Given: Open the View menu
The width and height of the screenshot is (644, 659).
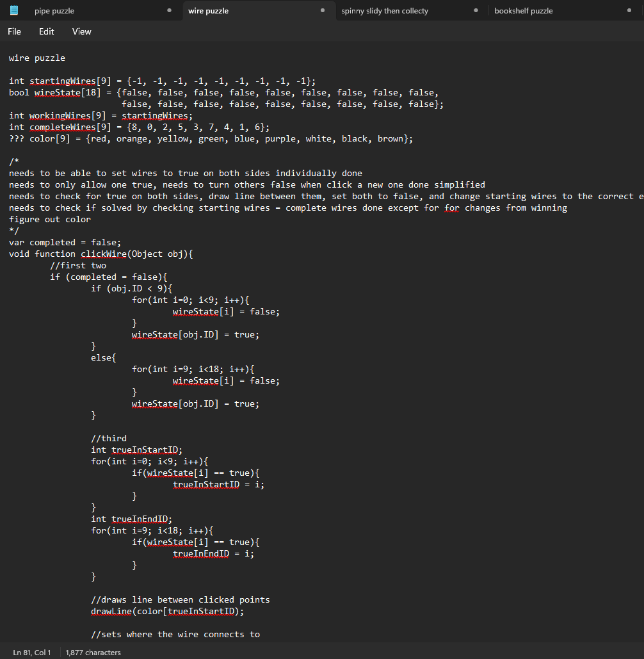Looking at the screenshot, I should pyautogui.click(x=82, y=31).
